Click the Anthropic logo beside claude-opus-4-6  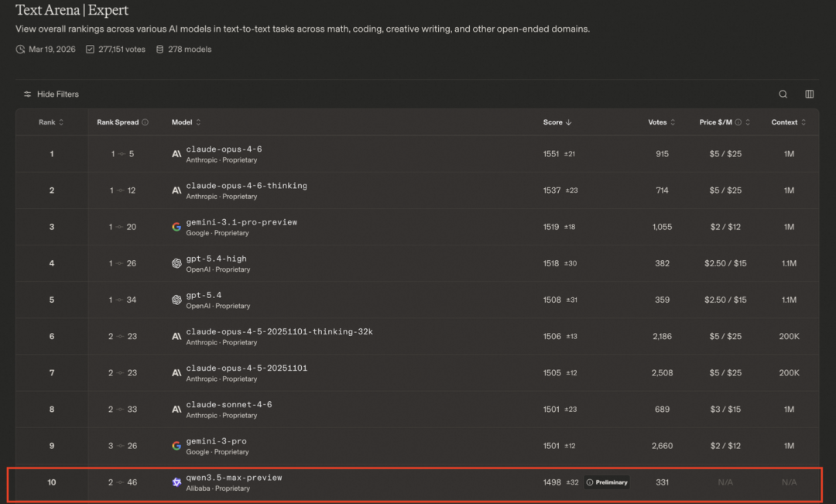(176, 154)
